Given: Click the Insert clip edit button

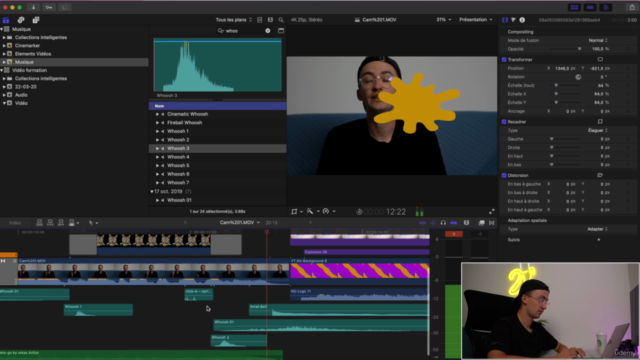Looking at the screenshot, I should coord(50,222).
